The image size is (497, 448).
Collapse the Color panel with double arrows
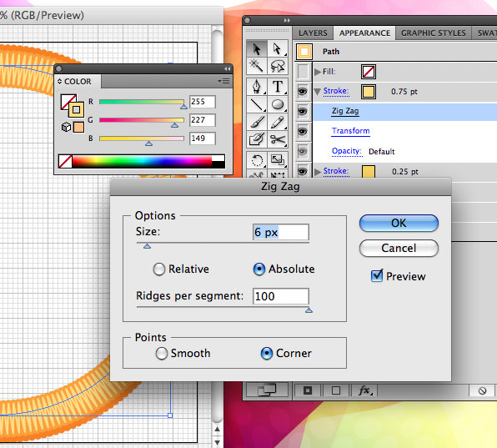228,68
